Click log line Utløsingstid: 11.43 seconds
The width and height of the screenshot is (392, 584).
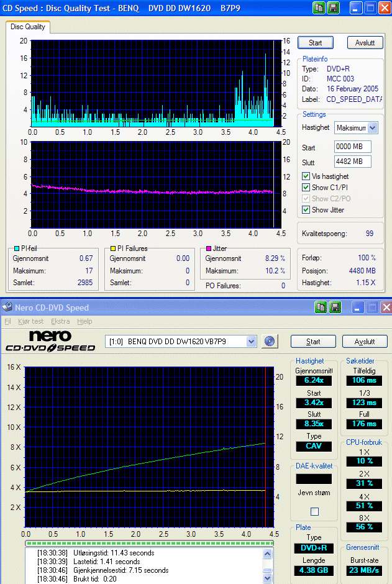95,553
